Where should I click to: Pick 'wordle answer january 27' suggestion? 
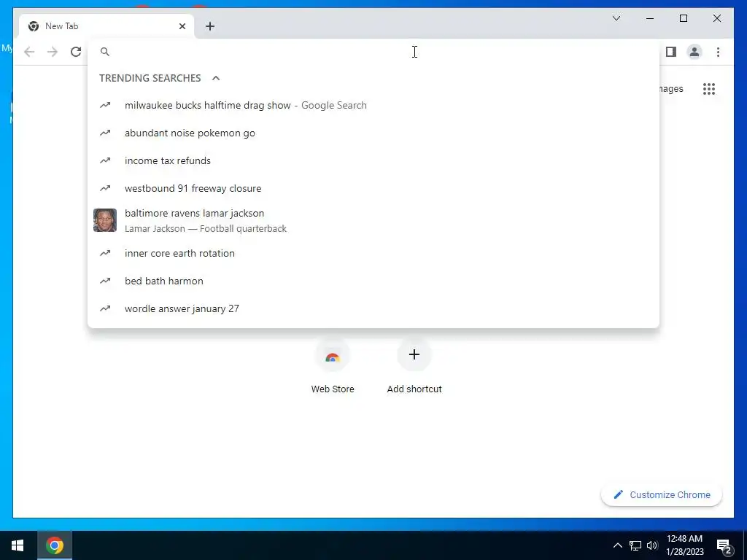[x=373, y=308]
